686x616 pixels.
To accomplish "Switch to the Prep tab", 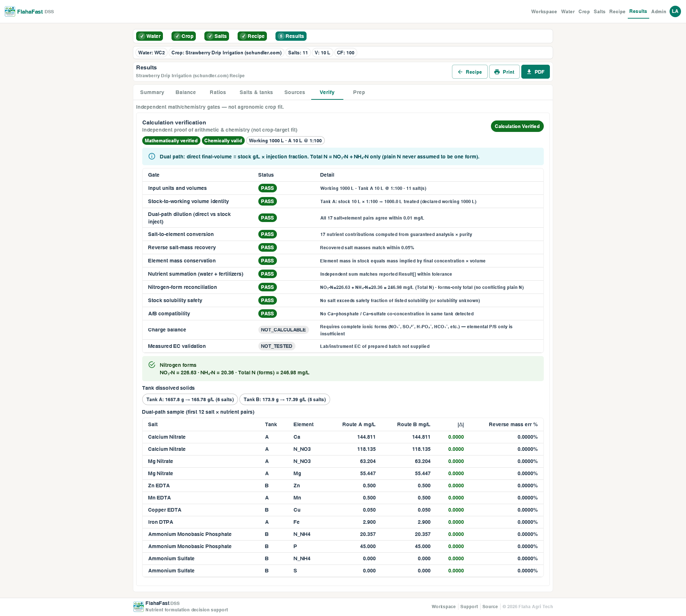I will click(x=359, y=92).
